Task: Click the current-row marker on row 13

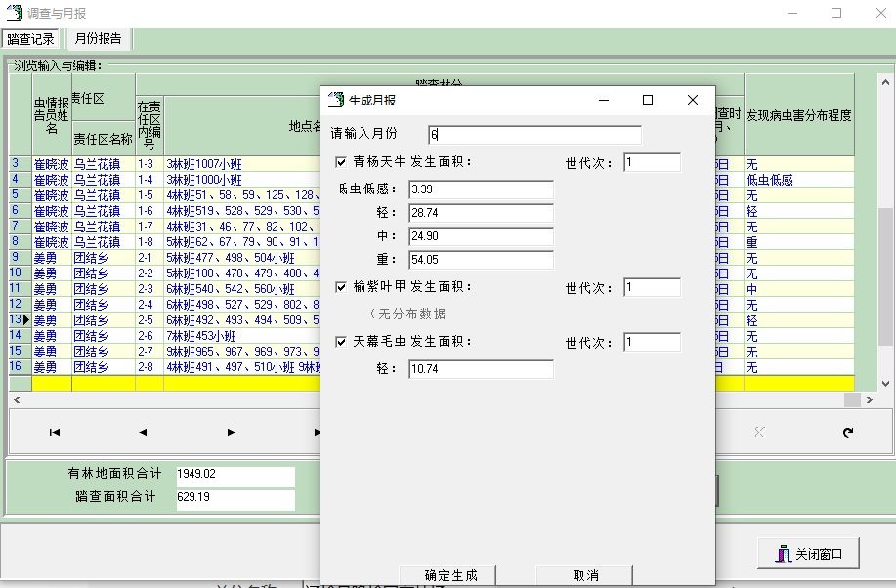Action: [x=25, y=320]
